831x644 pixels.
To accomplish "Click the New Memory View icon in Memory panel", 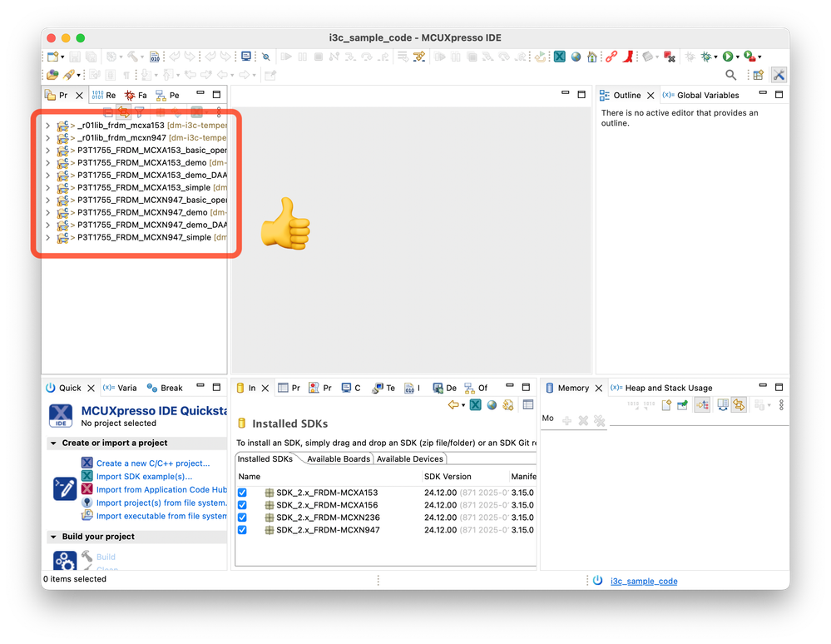I will click(666, 405).
